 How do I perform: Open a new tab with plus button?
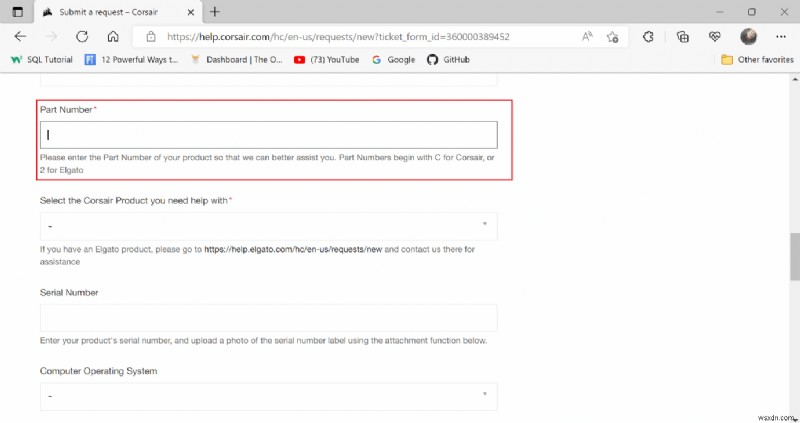[x=215, y=12]
